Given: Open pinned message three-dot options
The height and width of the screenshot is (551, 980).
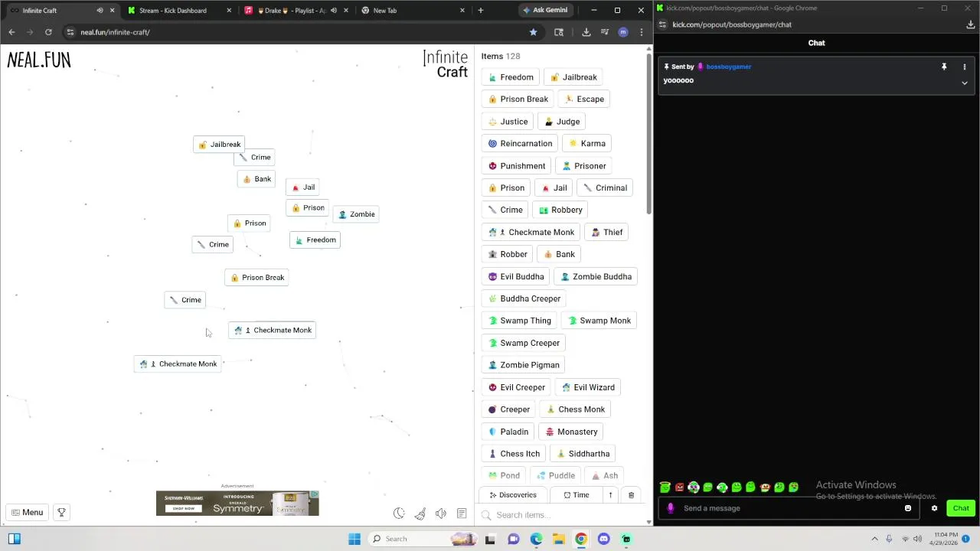Looking at the screenshot, I should coord(965,67).
